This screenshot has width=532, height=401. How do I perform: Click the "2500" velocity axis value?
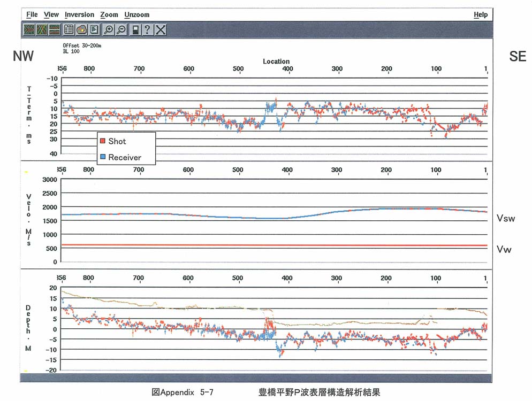[50, 193]
